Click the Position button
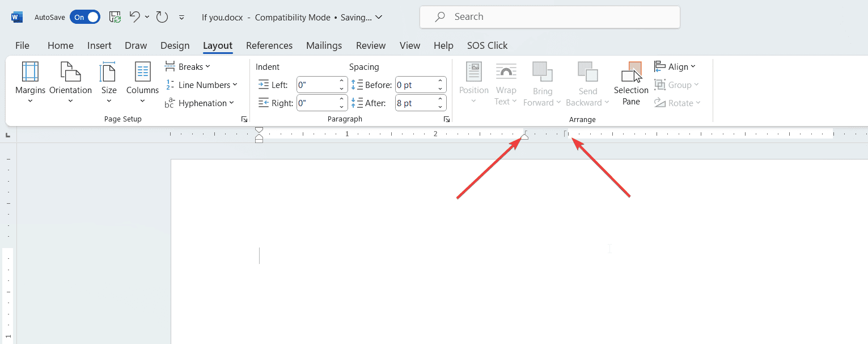This screenshot has width=868, height=344. (474, 83)
